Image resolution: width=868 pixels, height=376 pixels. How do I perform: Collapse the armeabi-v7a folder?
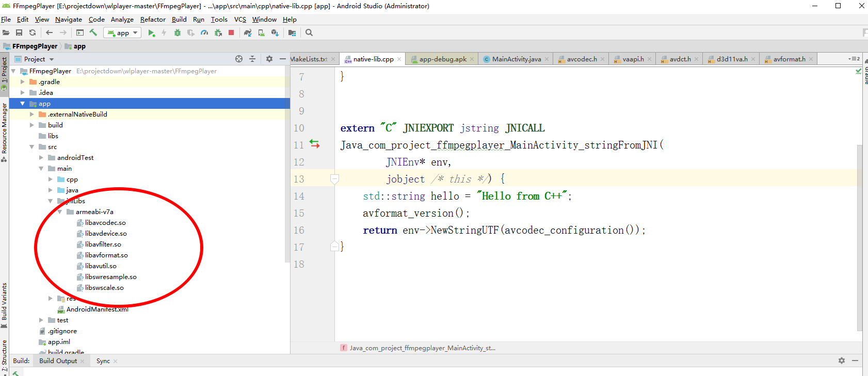(x=60, y=212)
